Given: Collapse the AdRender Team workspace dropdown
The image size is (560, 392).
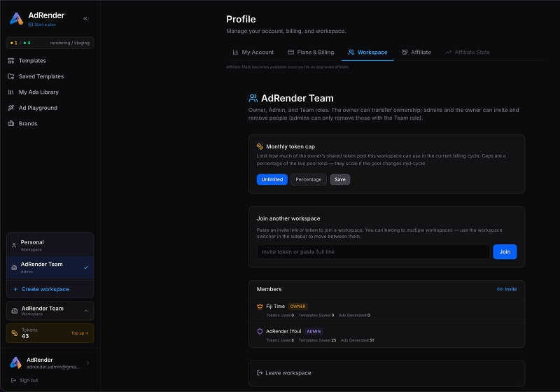Looking at the screenshot, I should pos(50,311).
